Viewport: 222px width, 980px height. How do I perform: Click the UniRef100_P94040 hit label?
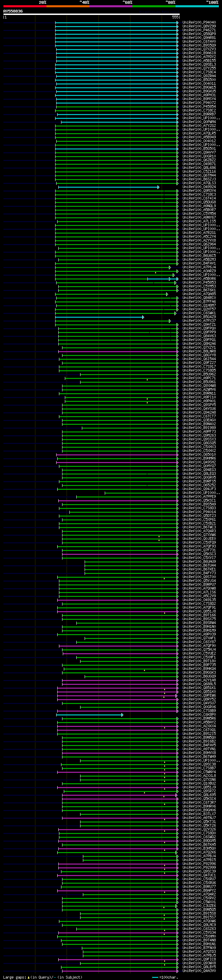[199, 23]
